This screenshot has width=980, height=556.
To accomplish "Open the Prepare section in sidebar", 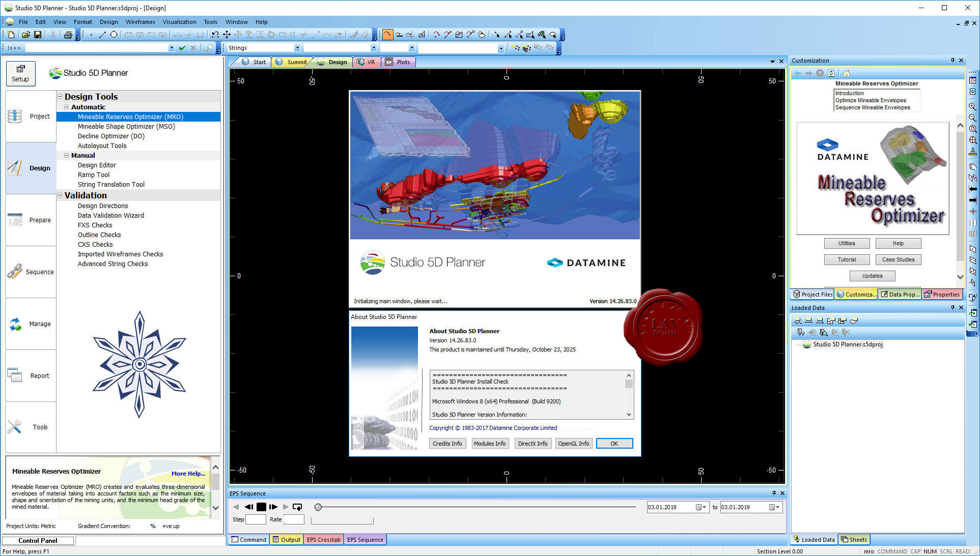I will 31,220.
